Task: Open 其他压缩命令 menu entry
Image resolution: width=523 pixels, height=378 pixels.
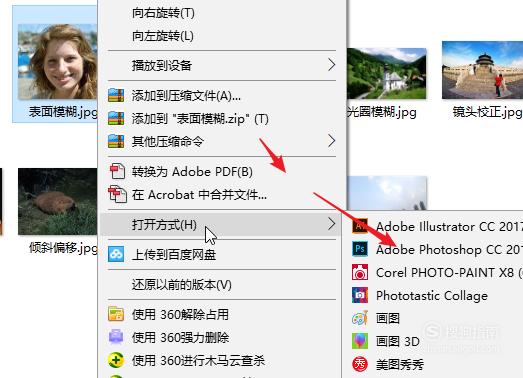Action: click(222, 141)
